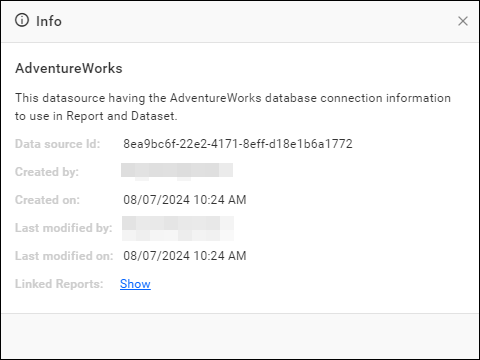This screenshot has width=480, height=360.
Task: Click the 'Last modified on:' label
Action: tap(64, 256)
